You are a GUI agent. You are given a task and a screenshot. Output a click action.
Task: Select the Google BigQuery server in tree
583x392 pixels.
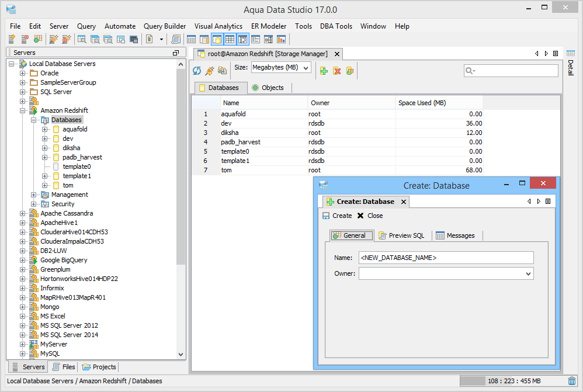64,260
